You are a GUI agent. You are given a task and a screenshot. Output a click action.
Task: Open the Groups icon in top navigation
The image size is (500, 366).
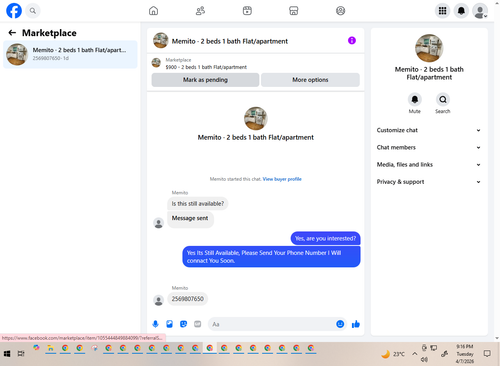[340, 11]
